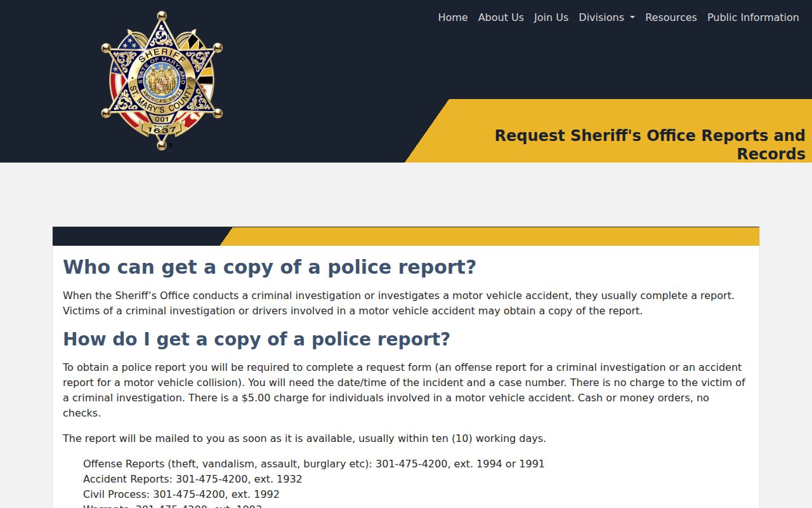The height and width of the screenshot is (508, 812).
Task: Click the Offense Reports phone extension line
Action: tap(314, 464)
